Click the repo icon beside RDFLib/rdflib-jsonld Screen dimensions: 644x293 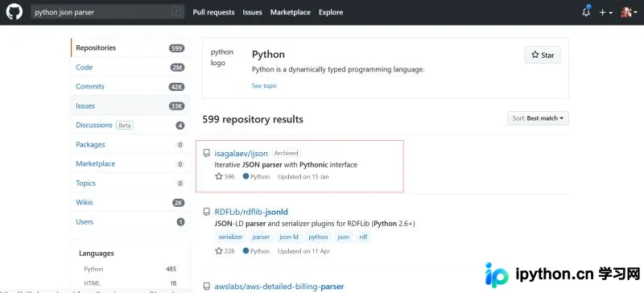click(x=207, y=212)
